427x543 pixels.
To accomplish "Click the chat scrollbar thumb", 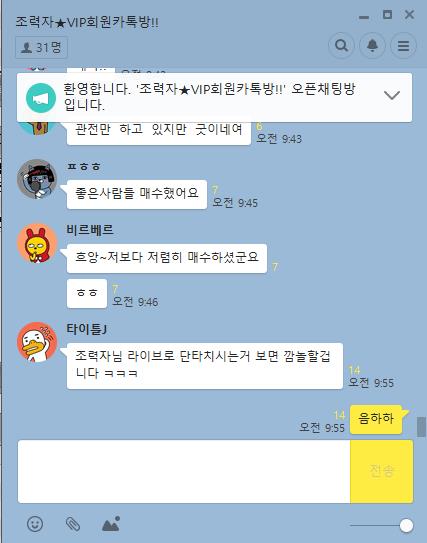I will pyautogui.click(x=421, y=427).
